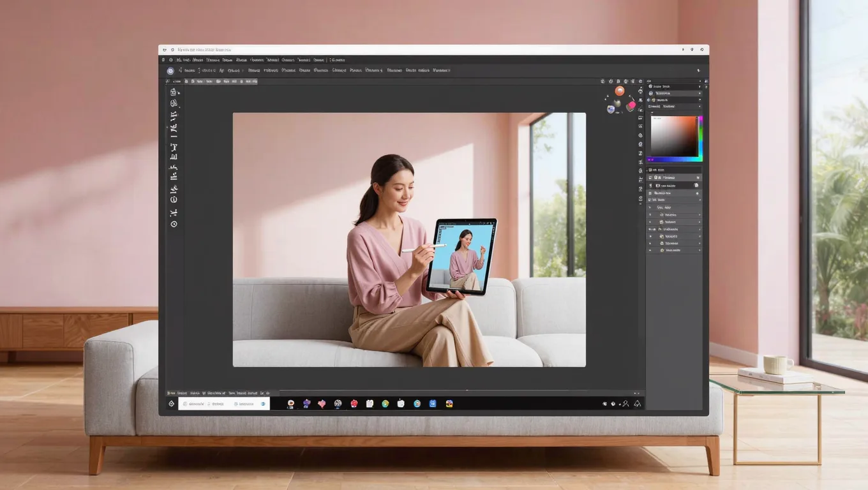Toggle visibility of the second layer row

[650, 185]
